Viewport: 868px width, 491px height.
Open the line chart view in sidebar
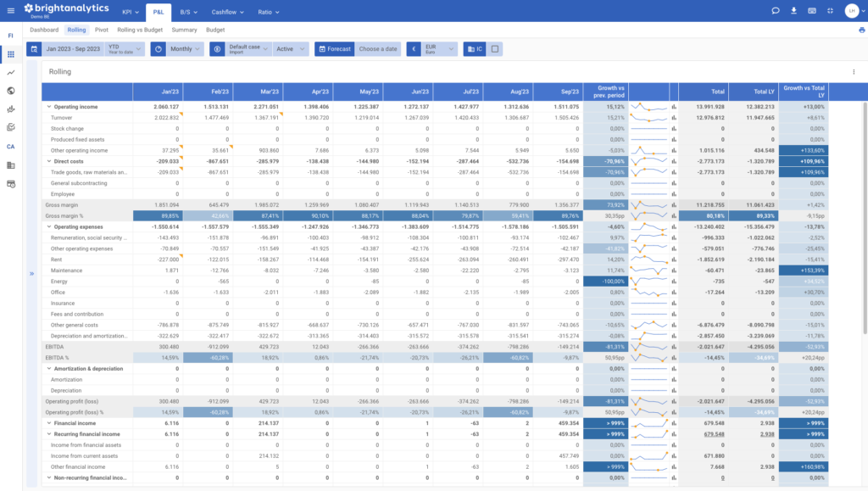coord(10,73)
